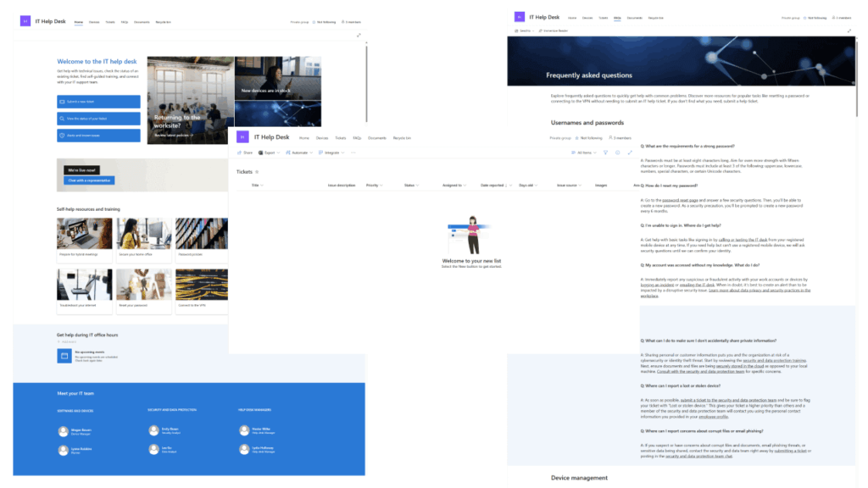Click Megan Bowen's avatar in Meet your IT team
Viewport: 868px width, 488px height.
click(64, 431)
